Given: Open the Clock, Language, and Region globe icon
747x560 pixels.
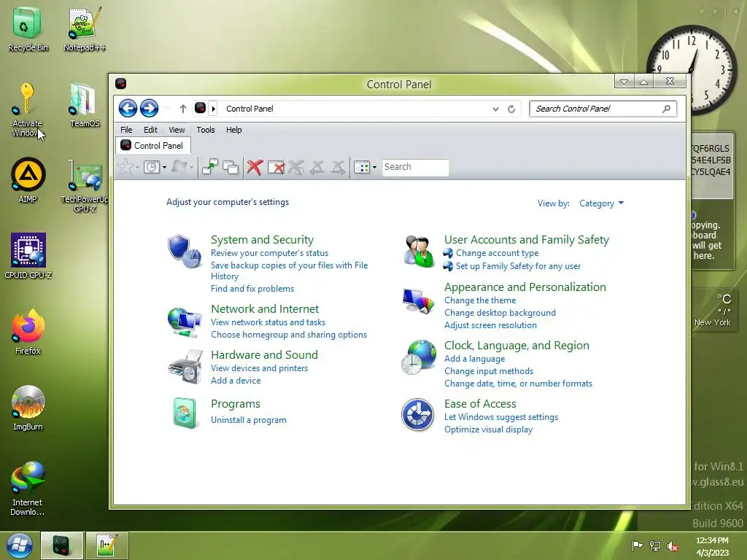Looking at the screenshot, I should [x=418, y=357].
